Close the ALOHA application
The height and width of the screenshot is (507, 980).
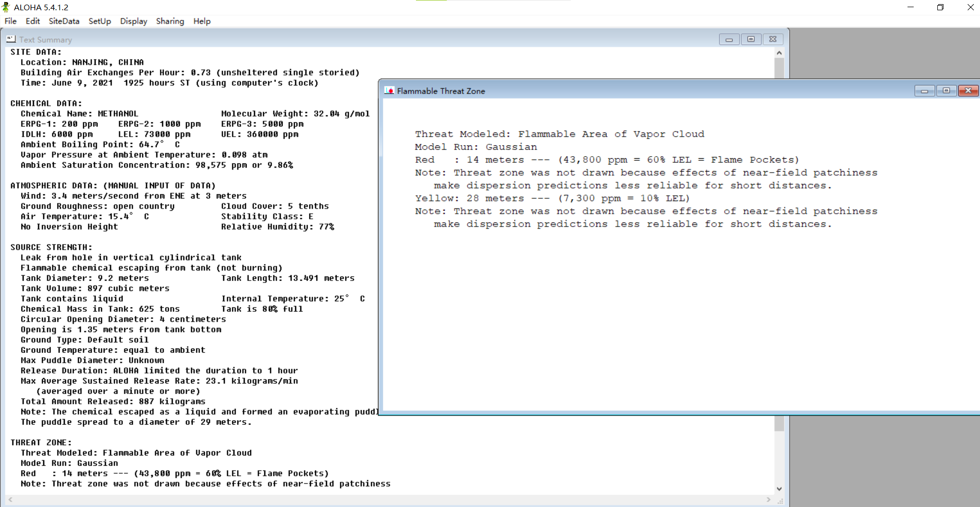point(970,7)
